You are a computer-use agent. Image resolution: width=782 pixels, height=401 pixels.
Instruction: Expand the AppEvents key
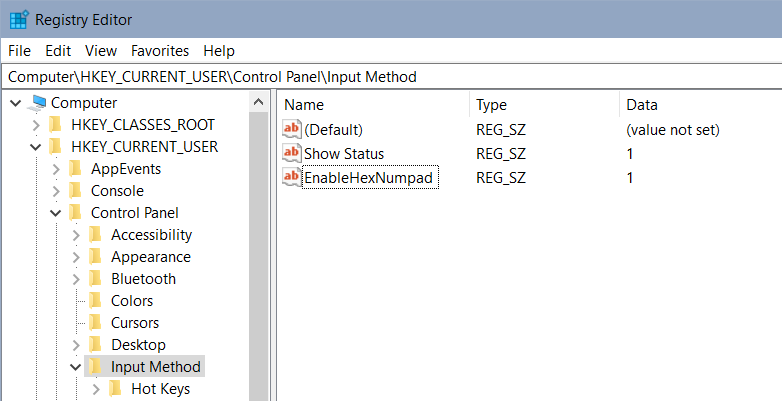click(x=56, y=169)
